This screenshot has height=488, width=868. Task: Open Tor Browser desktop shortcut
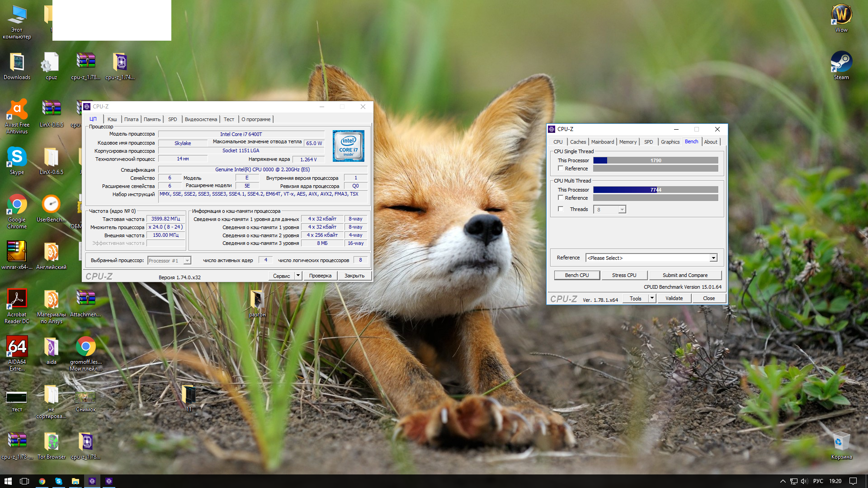51,442
